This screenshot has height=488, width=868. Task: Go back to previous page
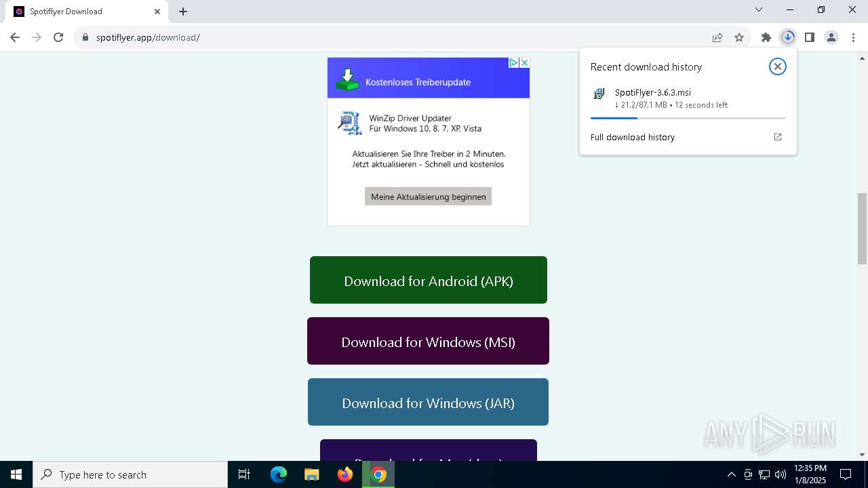pyautogui.click(x=15, y=37)
